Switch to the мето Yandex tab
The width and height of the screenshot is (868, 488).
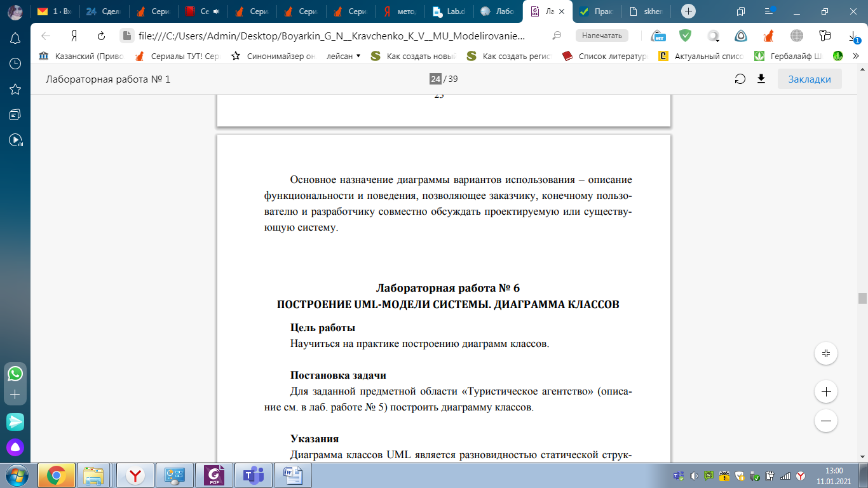(x=400, y=11)
